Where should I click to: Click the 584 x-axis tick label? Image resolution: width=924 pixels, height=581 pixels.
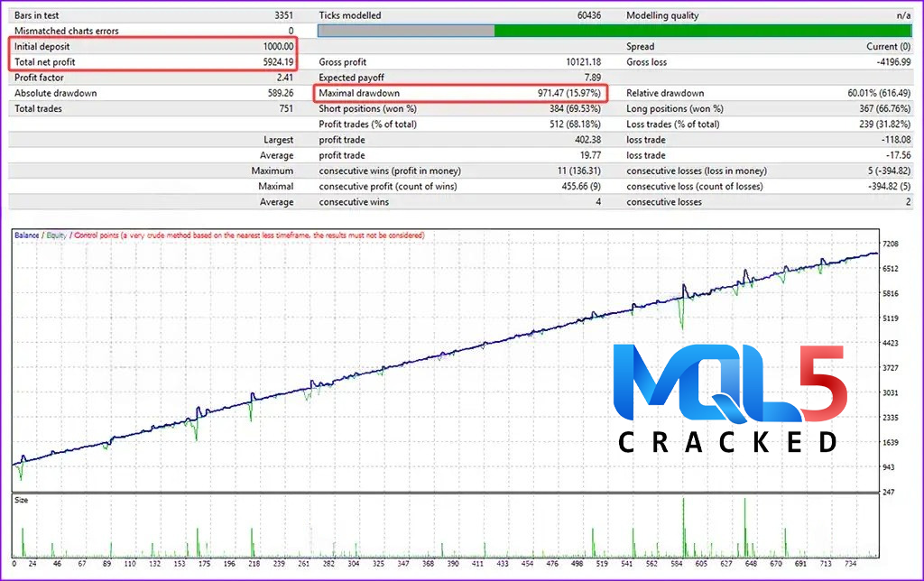pos(677,564)
